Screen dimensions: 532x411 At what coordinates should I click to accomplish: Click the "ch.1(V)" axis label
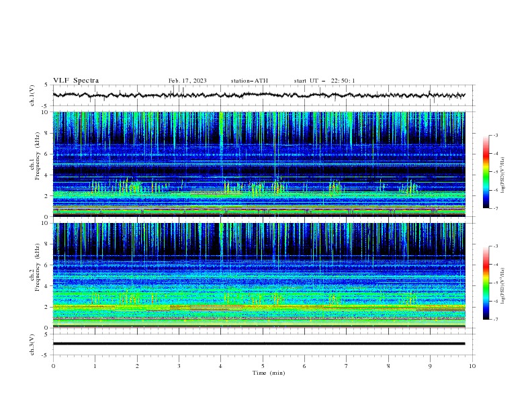[x=32, y=95]
